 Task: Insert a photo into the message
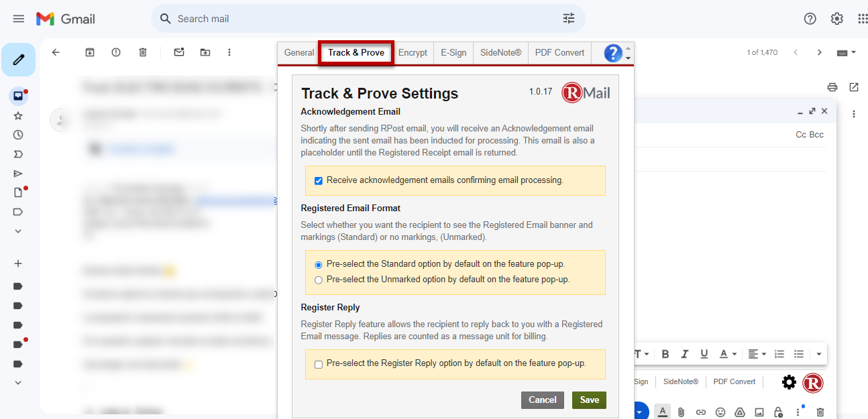click(759, 412)
